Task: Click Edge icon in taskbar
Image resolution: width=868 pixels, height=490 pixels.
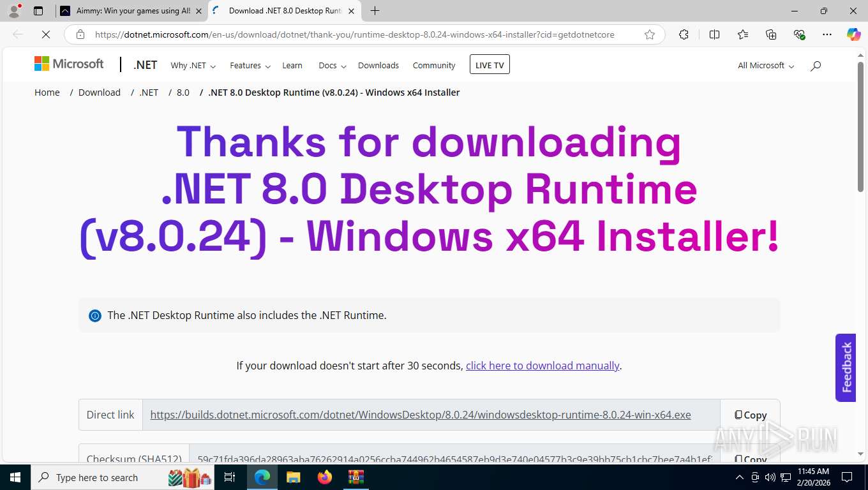Action: (x=262, y=477)
